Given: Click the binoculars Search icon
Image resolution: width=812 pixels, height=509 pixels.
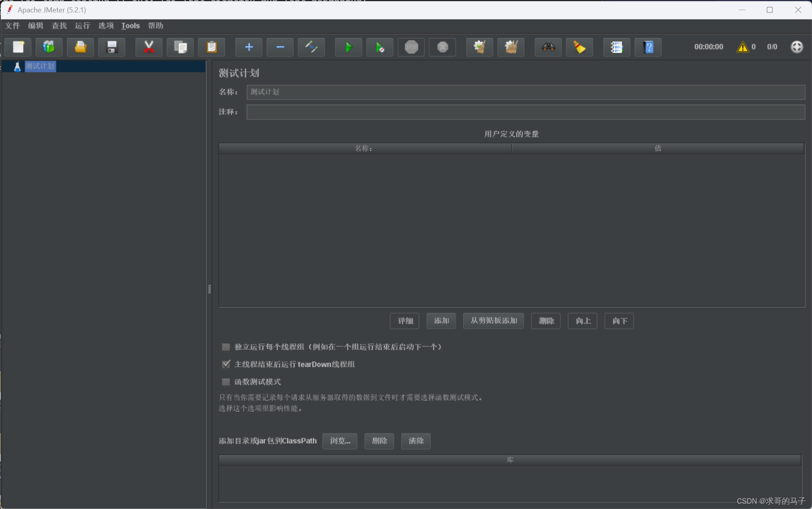Looking at the screenshot, I should [x=548, y=47].
